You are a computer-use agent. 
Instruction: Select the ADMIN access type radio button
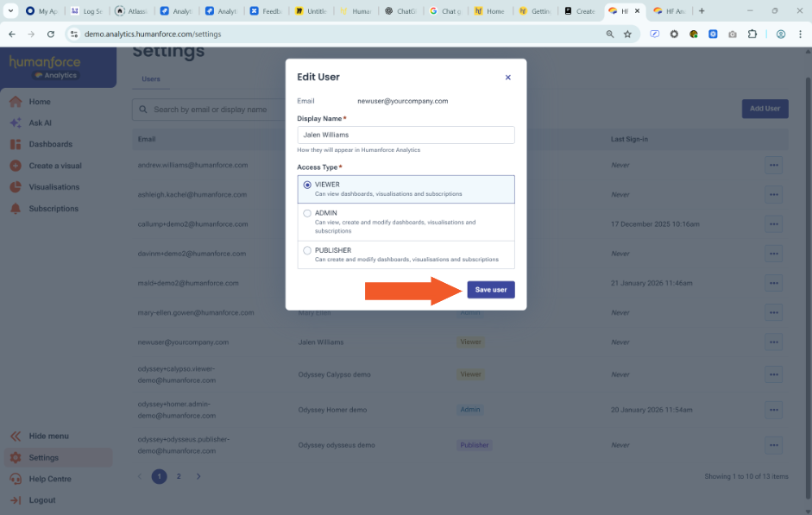pyautogui.click(x=307, y=213)
